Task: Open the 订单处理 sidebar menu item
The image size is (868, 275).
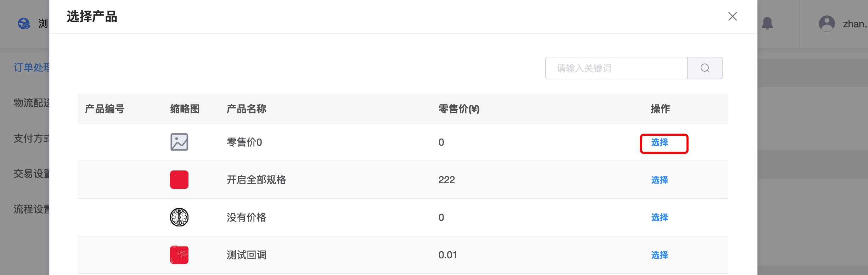Action: [31, 67]
